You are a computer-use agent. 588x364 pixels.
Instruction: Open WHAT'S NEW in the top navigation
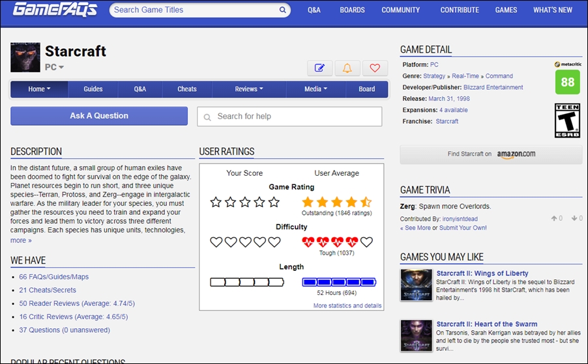pos(553,10)
